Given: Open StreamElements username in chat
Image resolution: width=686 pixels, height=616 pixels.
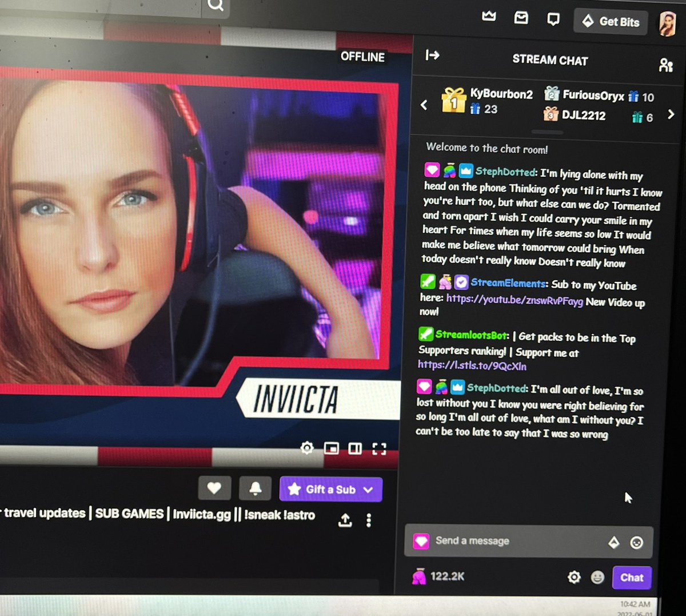Looking at the screenshot, I should click(x=508, y=283).
